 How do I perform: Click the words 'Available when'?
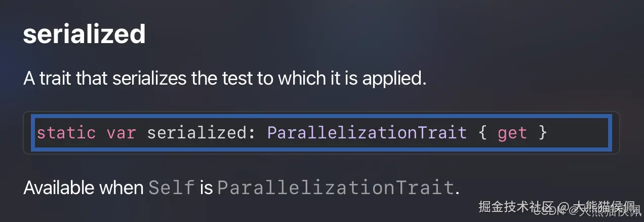[83, 188]
